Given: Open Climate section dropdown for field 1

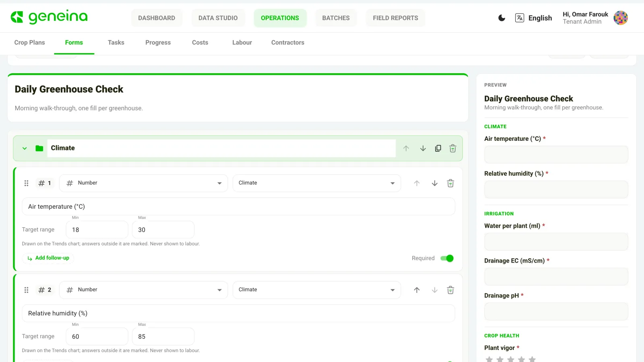Looking at the screenshot, I should pos(317,183).
